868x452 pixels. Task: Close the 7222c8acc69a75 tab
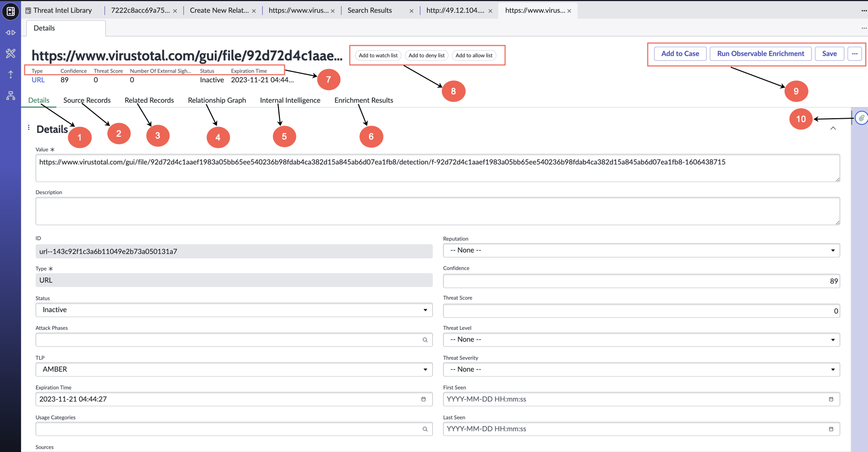coord(175,11)
